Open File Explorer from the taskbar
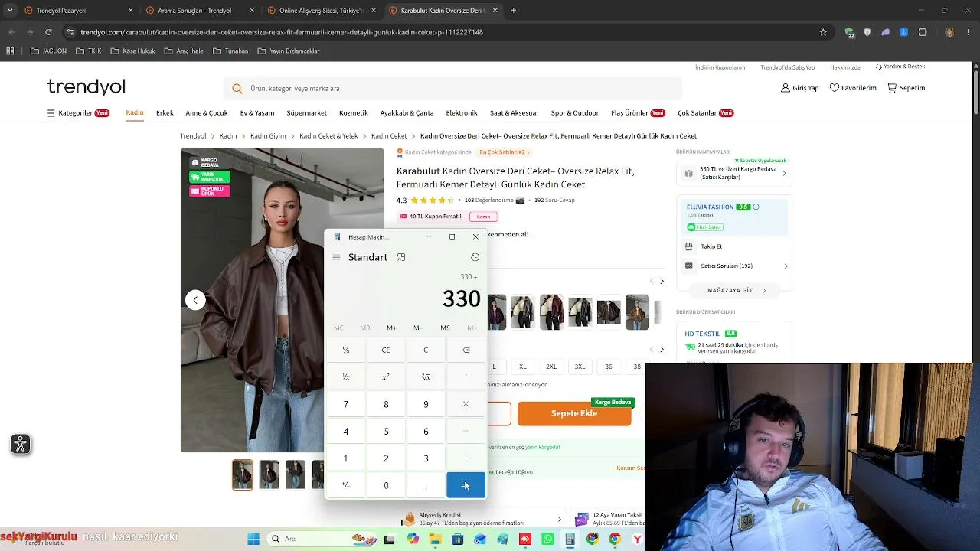Screen dimensions: 980x551 tap(435, 539)
